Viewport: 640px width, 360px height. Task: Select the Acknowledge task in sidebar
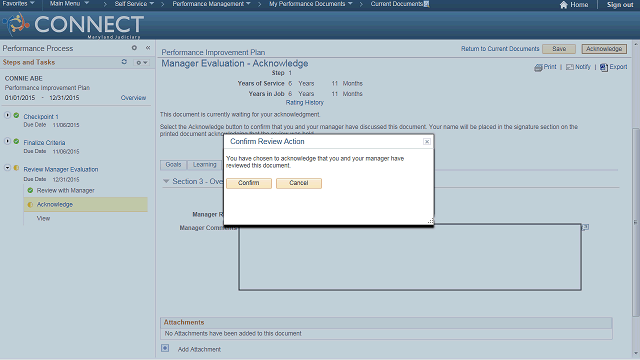(55, 204)
